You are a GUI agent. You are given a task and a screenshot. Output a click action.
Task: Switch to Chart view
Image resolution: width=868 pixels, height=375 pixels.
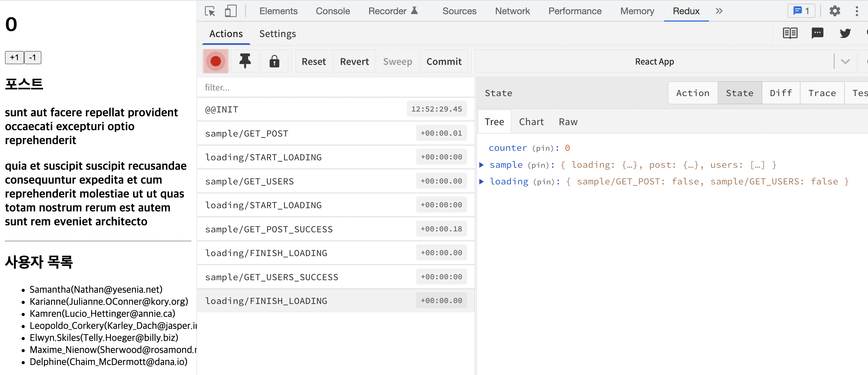531,121
